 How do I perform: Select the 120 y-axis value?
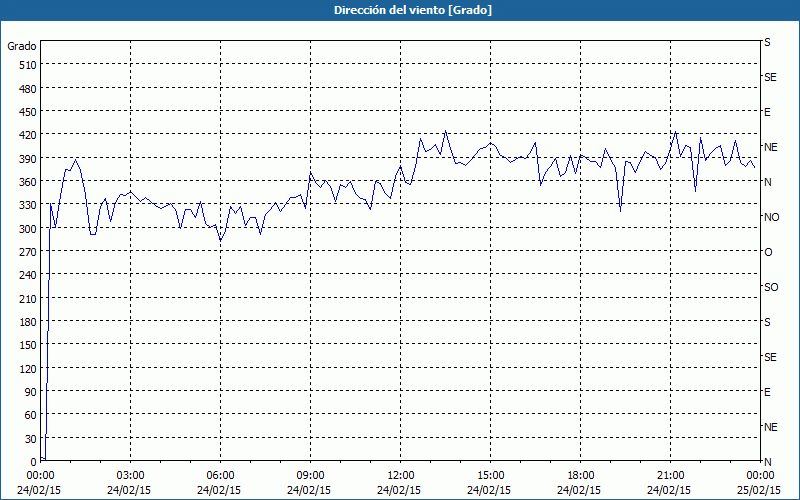coord(28,369)
